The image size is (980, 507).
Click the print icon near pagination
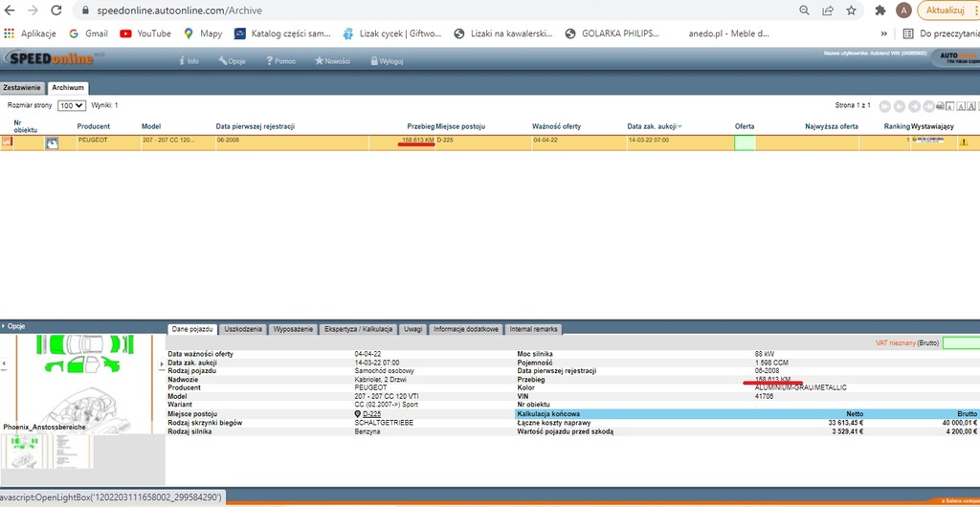pyautogui.click(x=942, y=105)
